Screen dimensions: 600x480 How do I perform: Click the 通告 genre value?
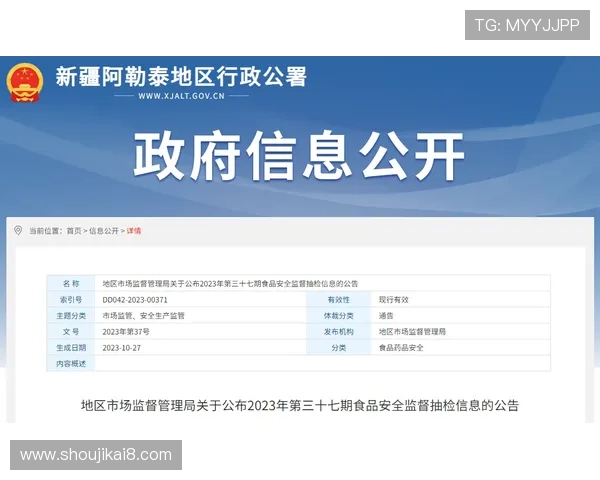pyautogui.click(x=386, y=316)
